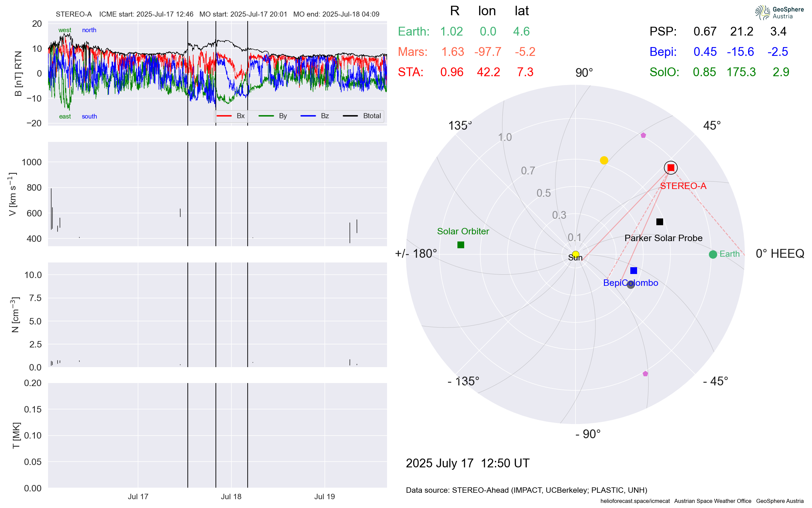Click the helioforecast.space/icmecat link text

point(635,501)
